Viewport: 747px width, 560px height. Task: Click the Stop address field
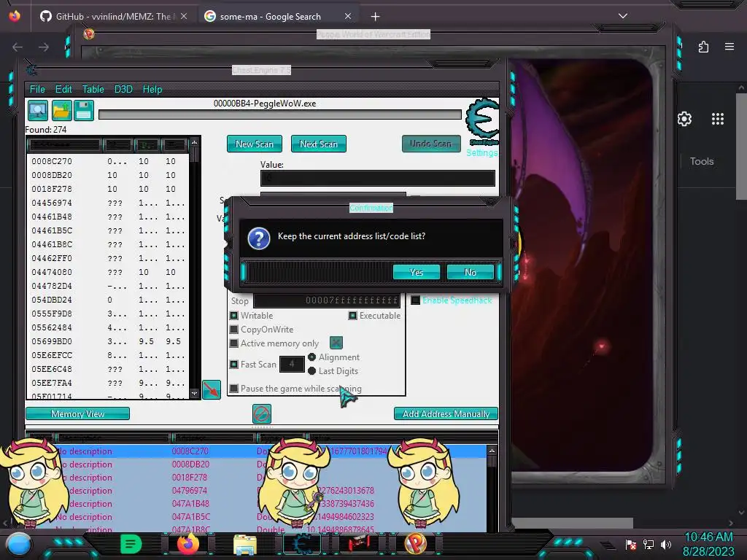pyautogui.click(x=327, y=300)
